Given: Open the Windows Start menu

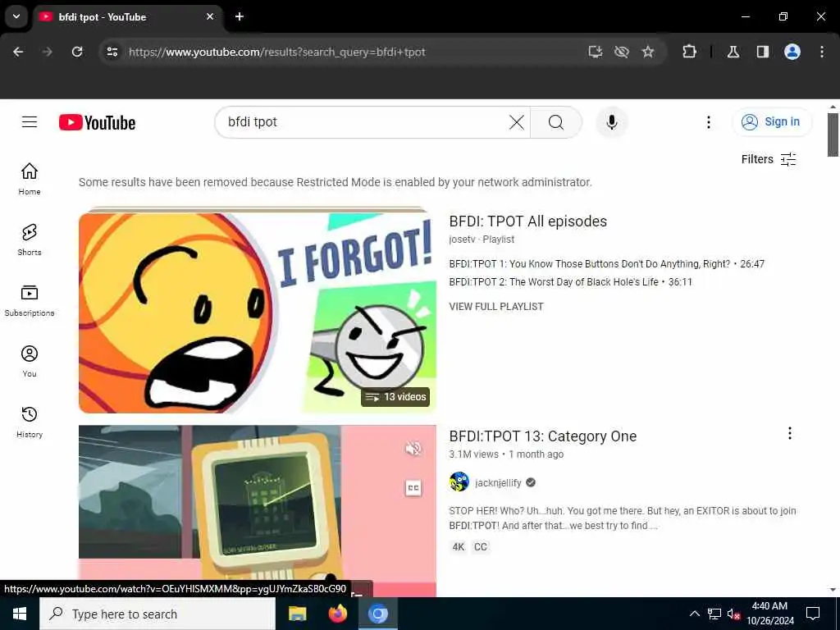Looking at the screenshot, I should pos(20,614).
